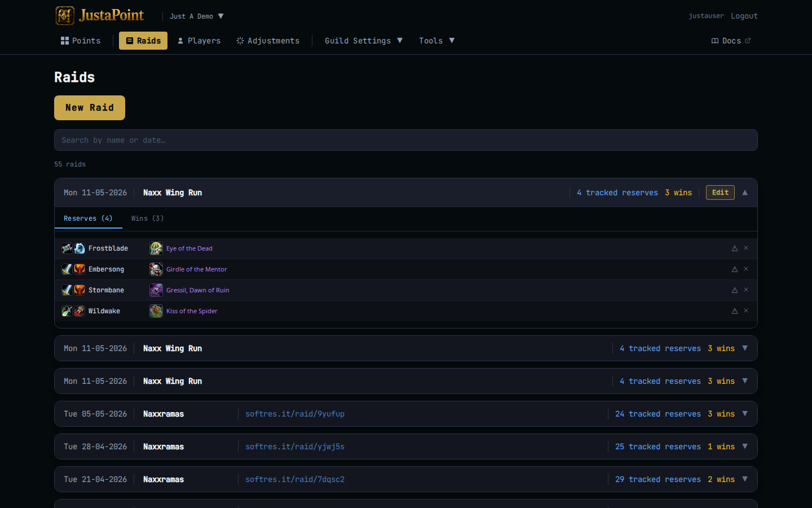This screenshot has width=812, height=508.
Task: Click the Gressil, Dawn of Ruin item link
Action: [198, 290]
